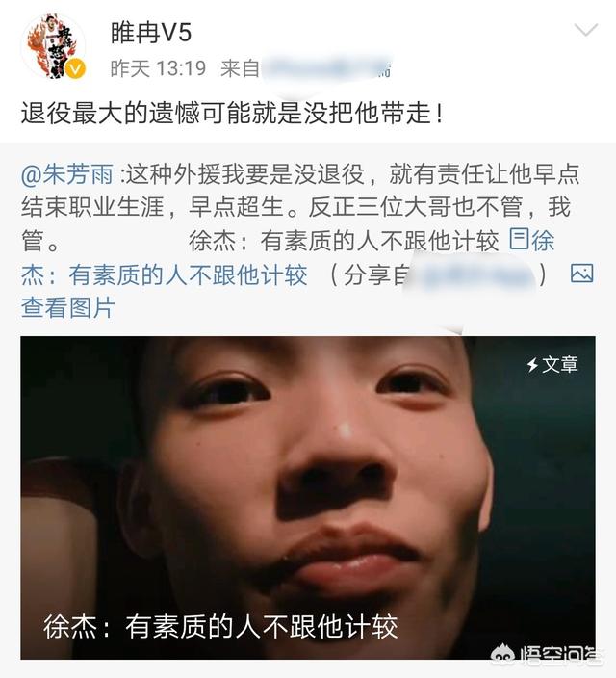Tap the yellow verified badge on avatar

click(76, 69)
